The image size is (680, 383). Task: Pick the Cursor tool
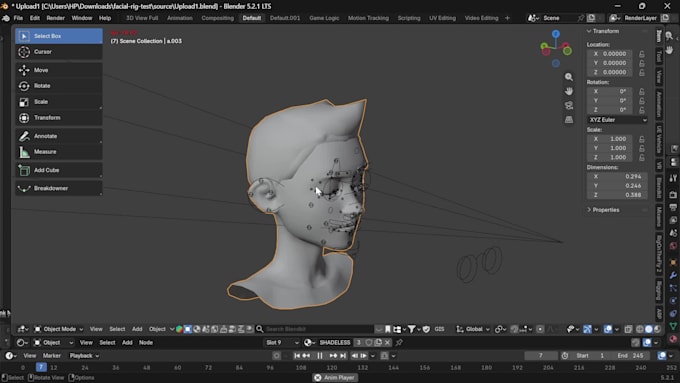pos(59,52)
